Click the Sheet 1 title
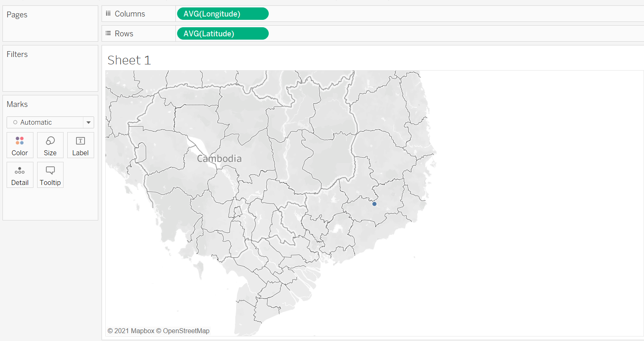Image resolution: width=644 pixels, height=341 pixels. pos(129,60)
